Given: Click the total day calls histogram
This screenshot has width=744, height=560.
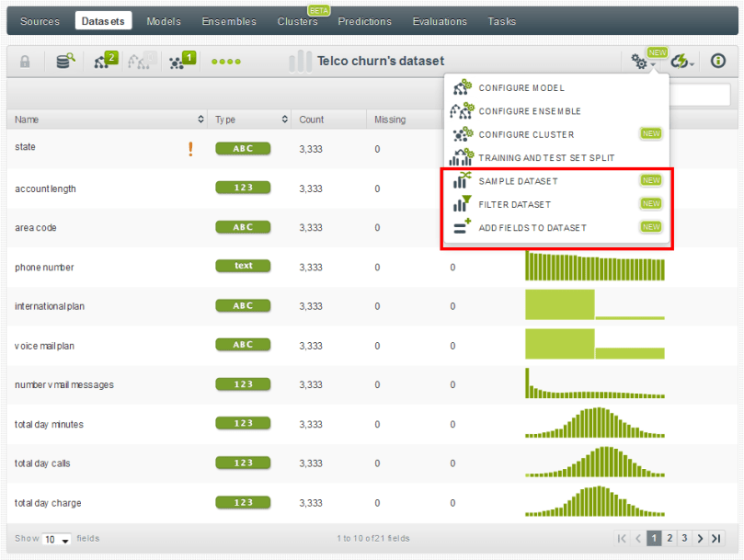Looking at the screenshot, I should click(x=595, y=463).
